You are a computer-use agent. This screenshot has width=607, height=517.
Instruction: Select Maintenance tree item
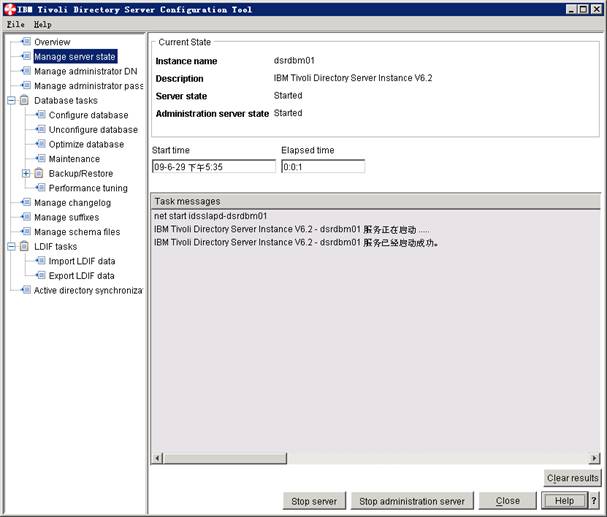(x=74, y=159)
